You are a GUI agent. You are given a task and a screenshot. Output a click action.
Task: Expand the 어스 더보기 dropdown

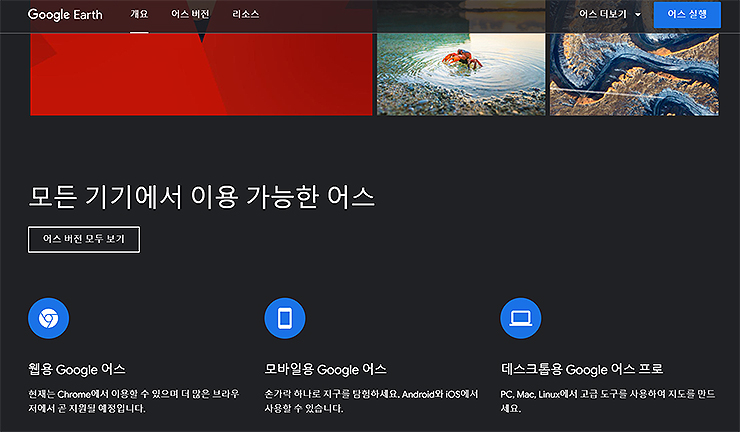610,14
